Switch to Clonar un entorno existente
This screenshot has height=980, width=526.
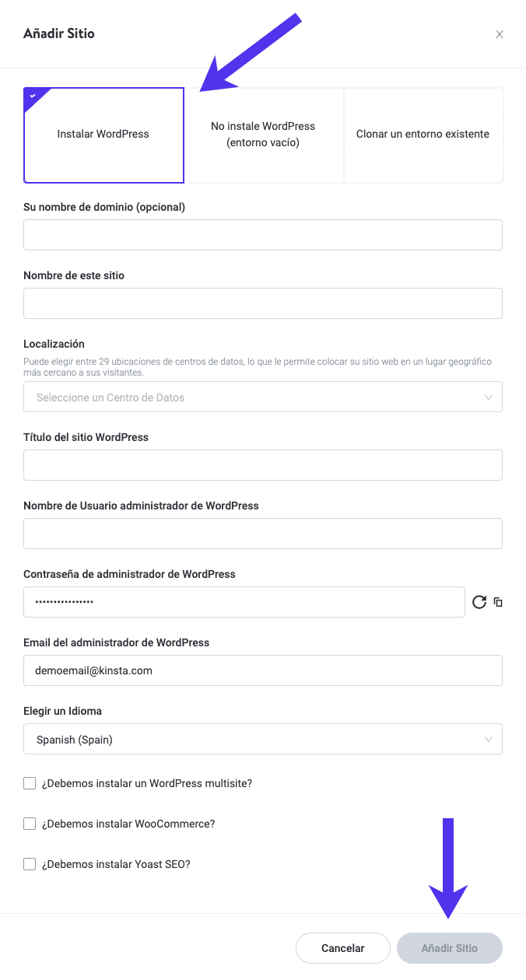coord(423,135)
